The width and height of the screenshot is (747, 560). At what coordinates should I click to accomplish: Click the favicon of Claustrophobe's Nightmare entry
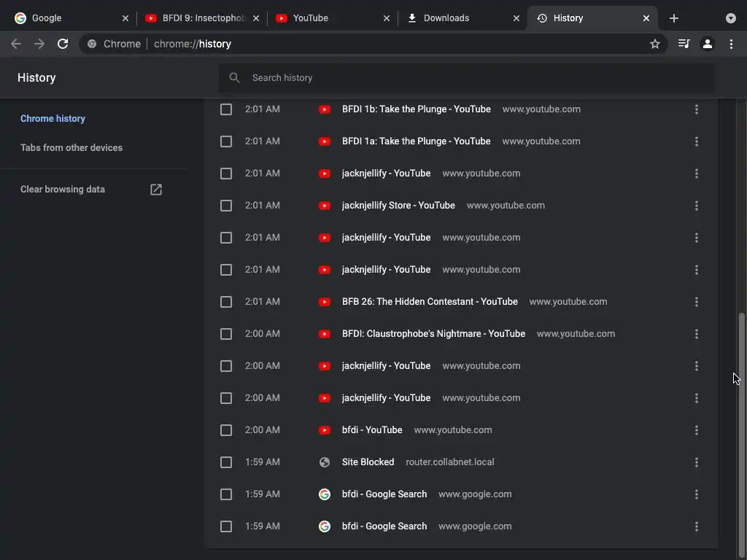(x=325, y=334)
